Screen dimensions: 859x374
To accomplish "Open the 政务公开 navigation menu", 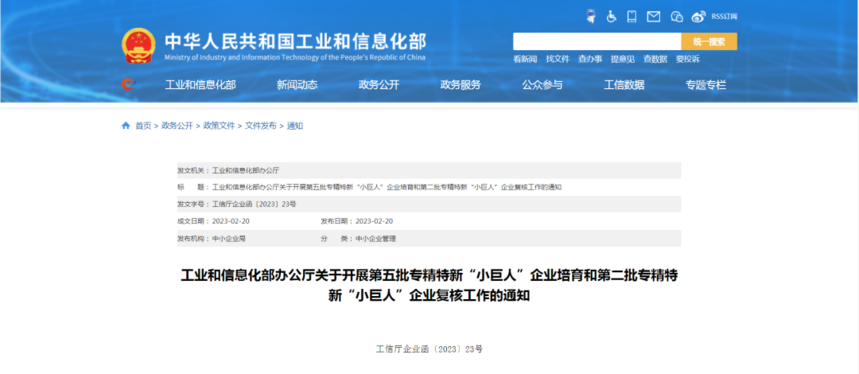I will [x=379, y=85].
